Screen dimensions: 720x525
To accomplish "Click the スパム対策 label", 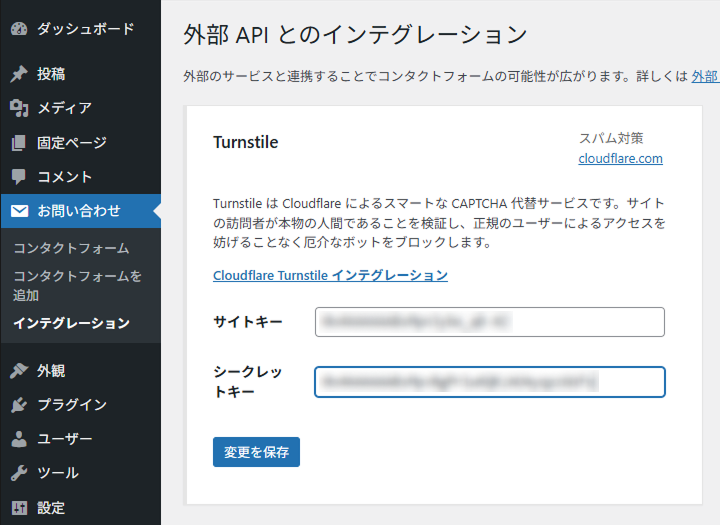I will click(611, 138).
